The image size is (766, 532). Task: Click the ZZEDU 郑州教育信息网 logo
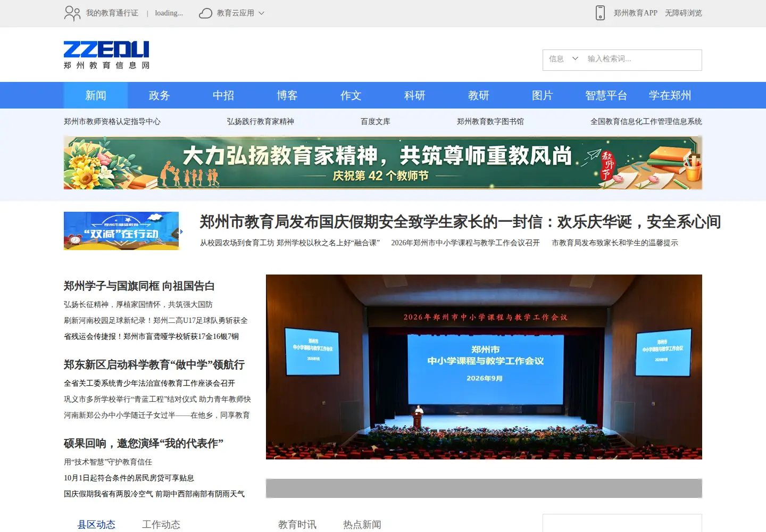(x=106, y=55)
